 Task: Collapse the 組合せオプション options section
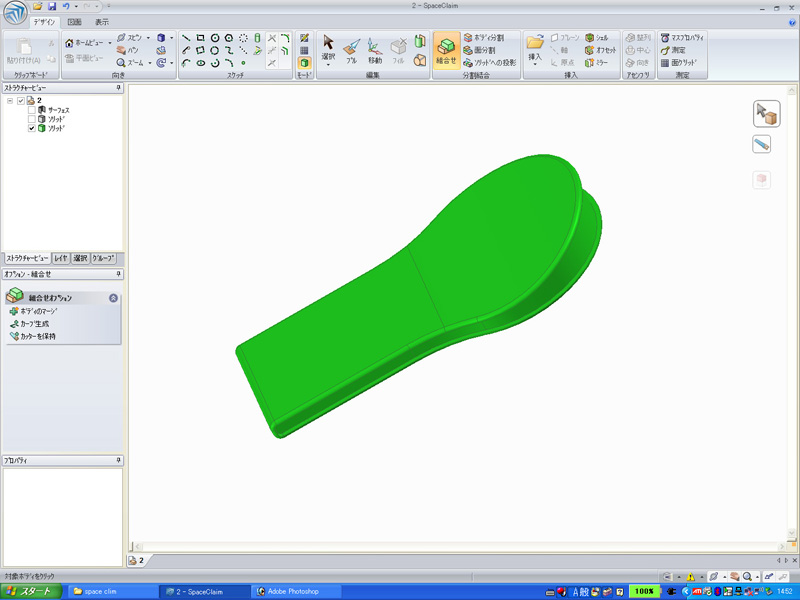click(113, 298)
